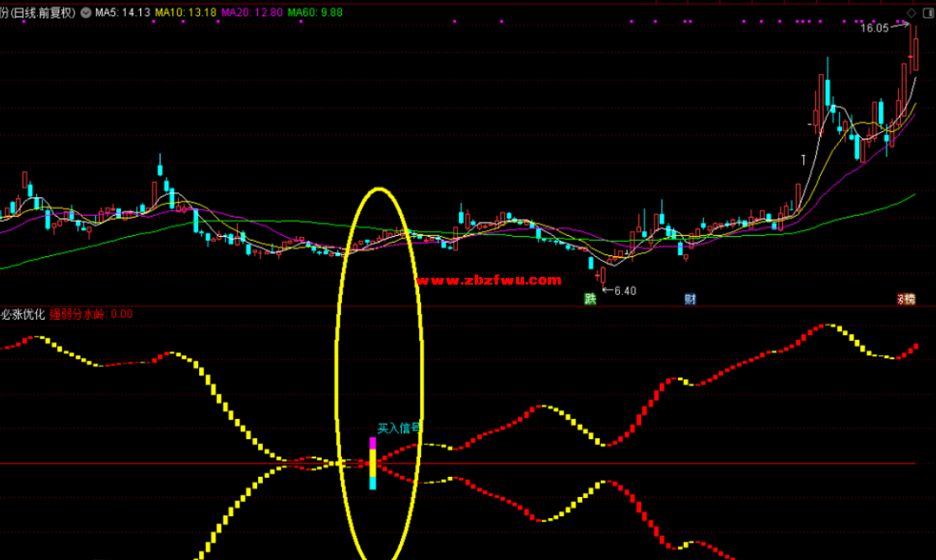
Task: Click the 强弱分水岭: 0.00 value label
Action: pyautogui.click(x=92, y=314)
